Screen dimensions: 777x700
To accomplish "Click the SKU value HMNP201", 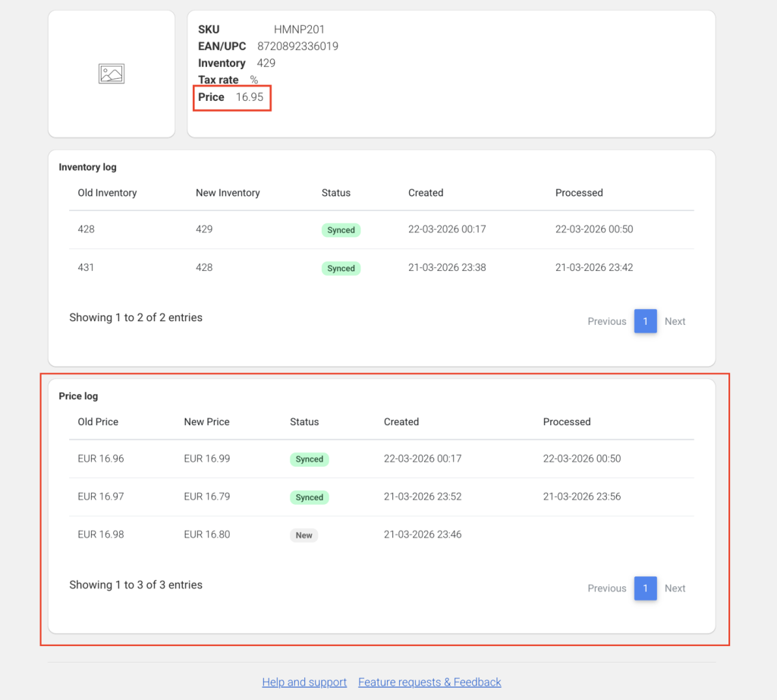I will pos(299,30).
